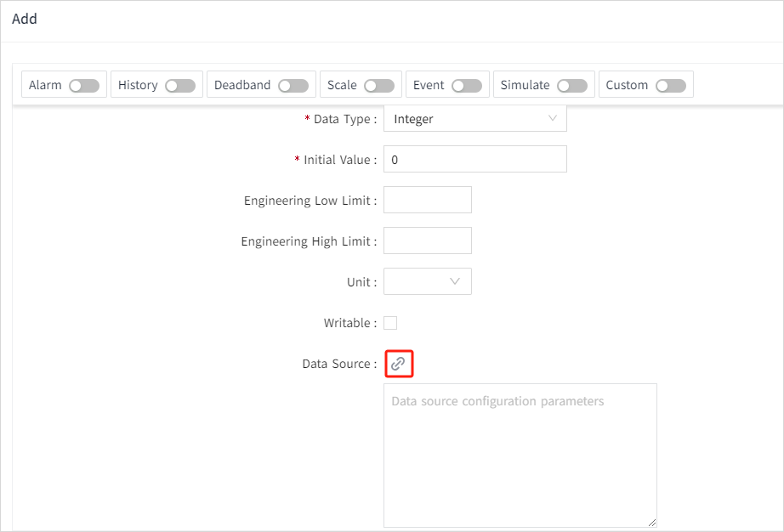The width and height of the screenshot is (784, 532).
Task: Open the Data Source link icon
Action: [x=398, y=364]
